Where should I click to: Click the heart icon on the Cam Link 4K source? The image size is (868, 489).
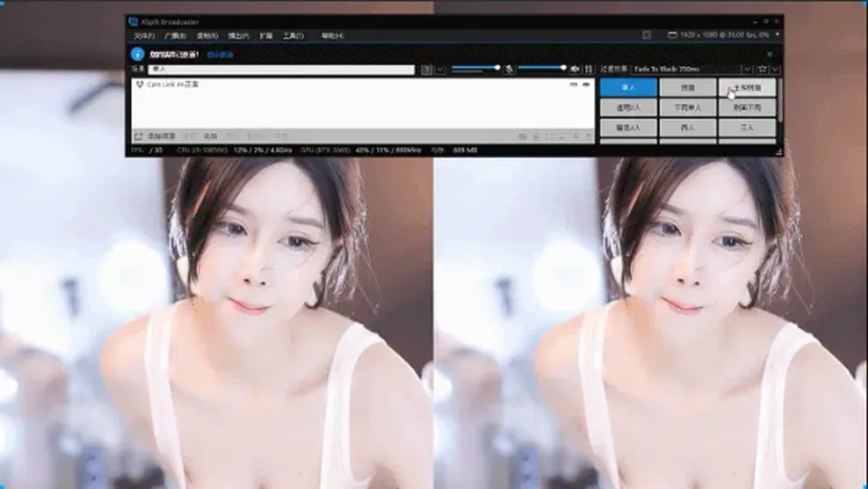pos(139,85)
